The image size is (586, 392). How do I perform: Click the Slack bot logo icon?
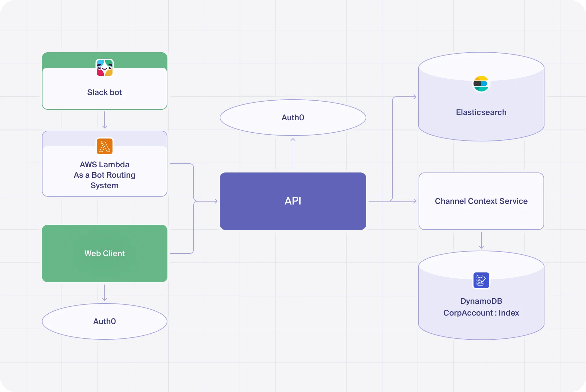coord(104,68)
